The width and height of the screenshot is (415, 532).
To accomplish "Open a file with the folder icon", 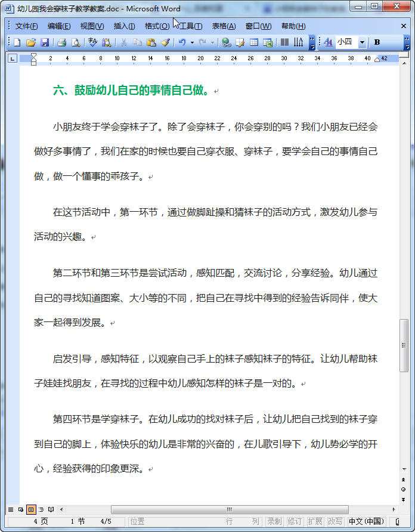I will click(x=31, y=42).
